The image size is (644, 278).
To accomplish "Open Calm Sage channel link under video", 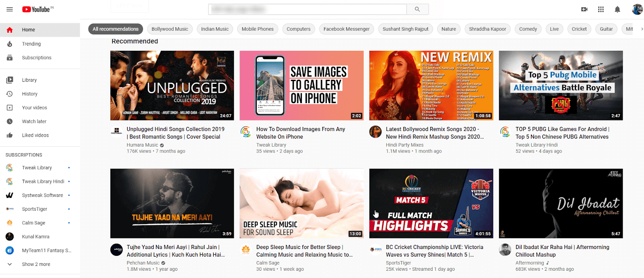I will pyautogui.click(x=268, y=263).
